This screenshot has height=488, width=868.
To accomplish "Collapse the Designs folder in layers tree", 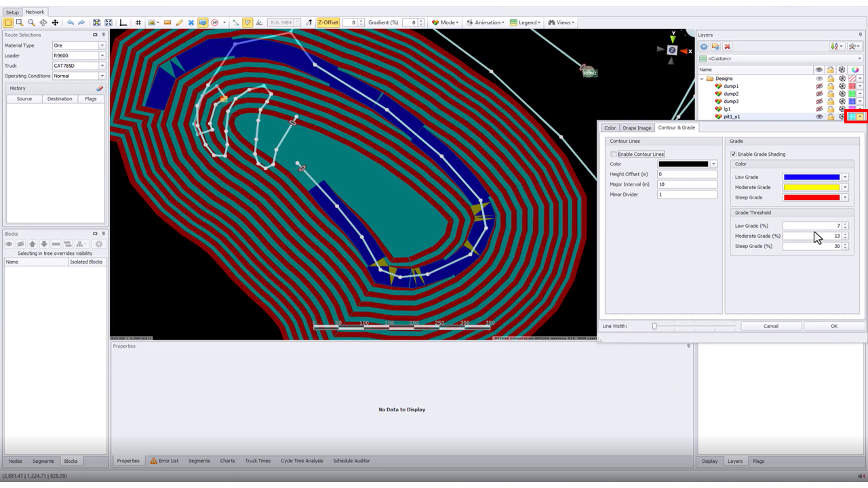I will click(702, 79).
